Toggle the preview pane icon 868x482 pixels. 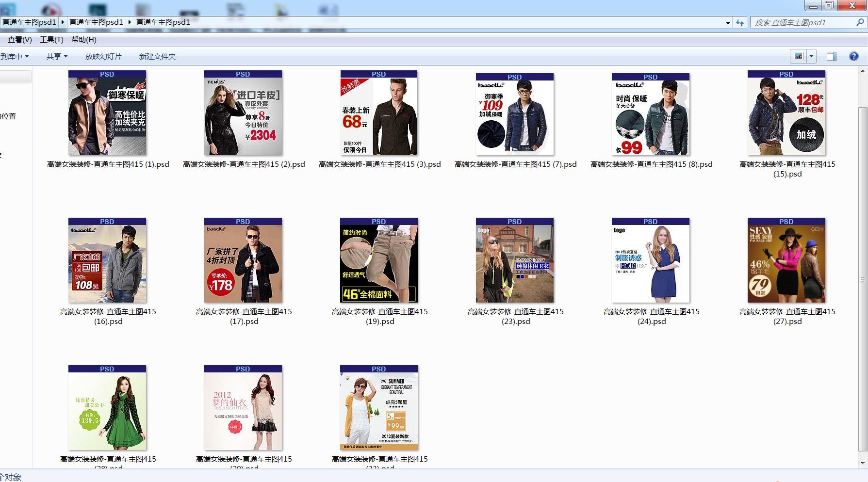tap(831, 57)
